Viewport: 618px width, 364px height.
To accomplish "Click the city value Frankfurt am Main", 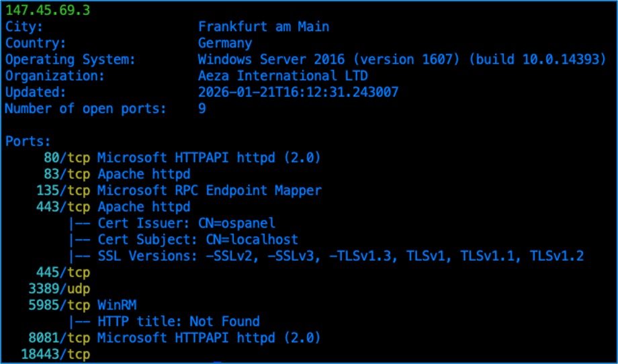I will [263, 27].
